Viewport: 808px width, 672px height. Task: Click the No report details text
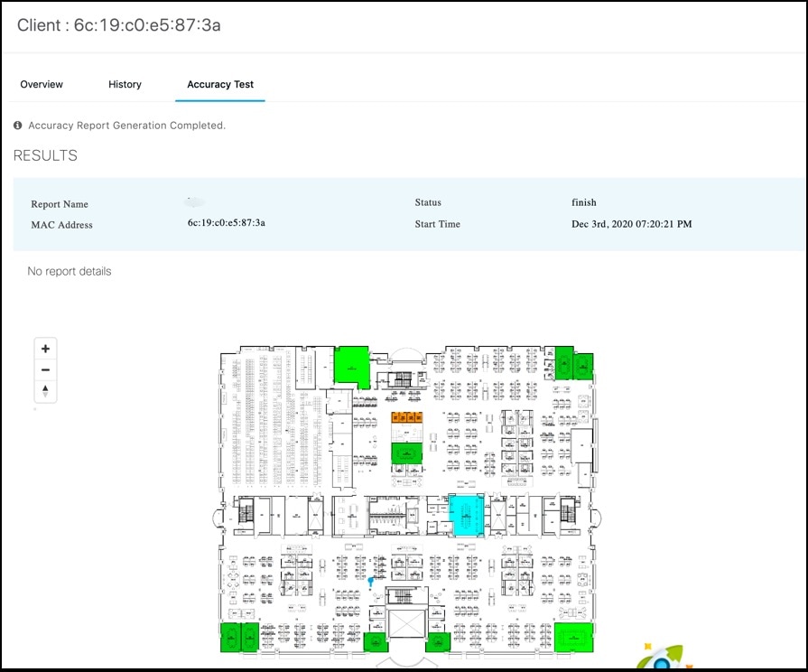point(69,271)
